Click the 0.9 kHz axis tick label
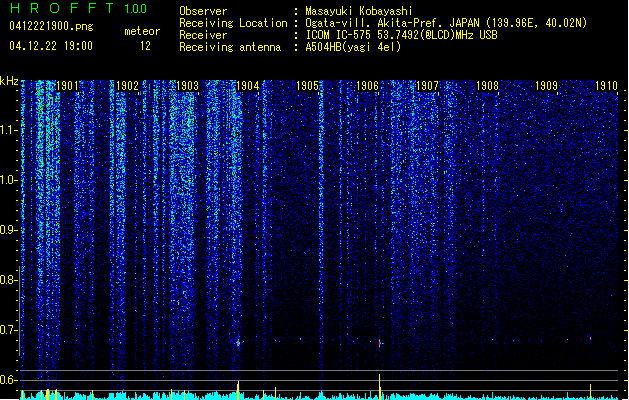This screenshot has width=629, height=400. point(8,230)
